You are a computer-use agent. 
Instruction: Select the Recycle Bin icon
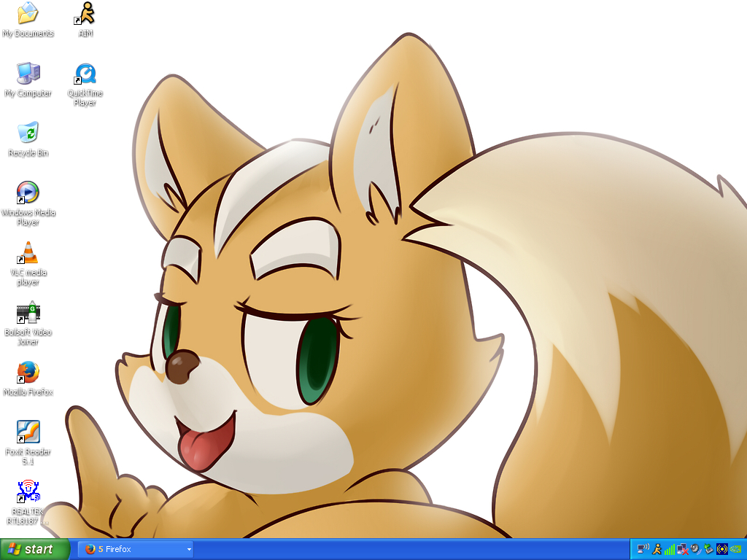pos(28,133)
